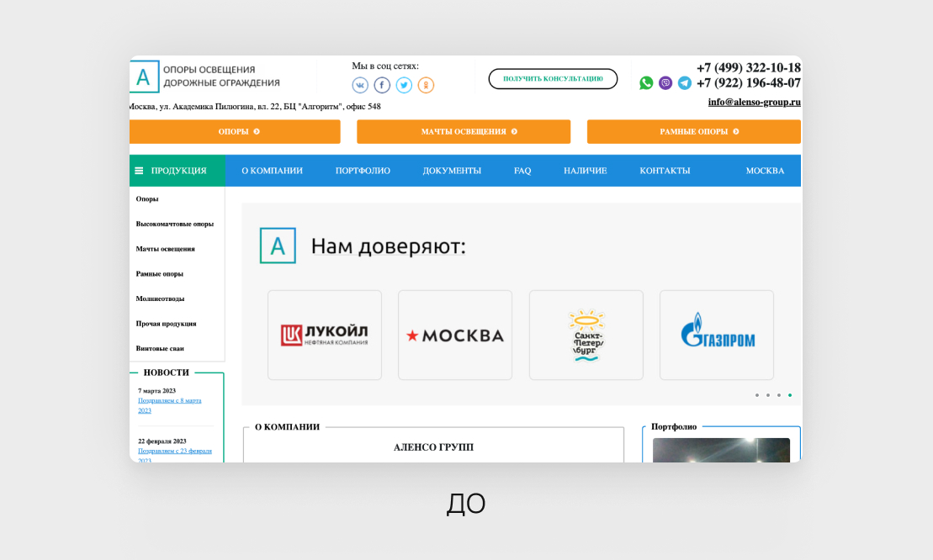Click phone number +7 (499) 322-10-18
Image resolution: width=933 pixels, height=560 pixels.
(x=749, y=68)
